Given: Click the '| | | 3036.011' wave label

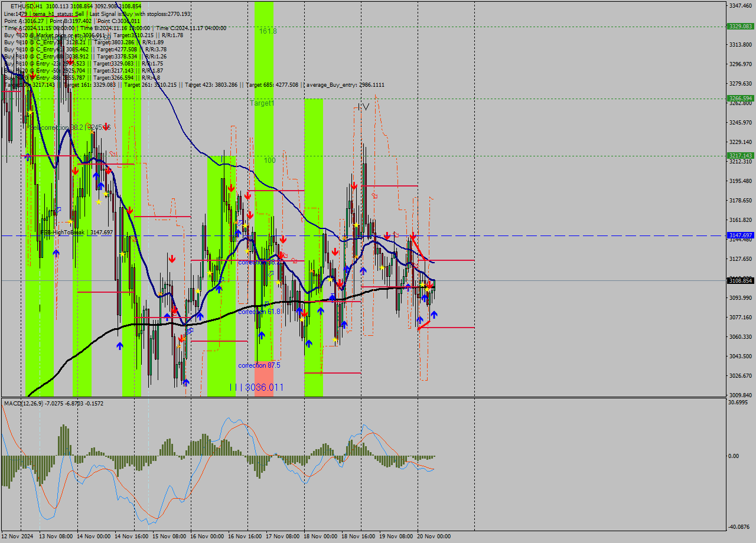Looking at the screenshot, I should pos(257,387).
